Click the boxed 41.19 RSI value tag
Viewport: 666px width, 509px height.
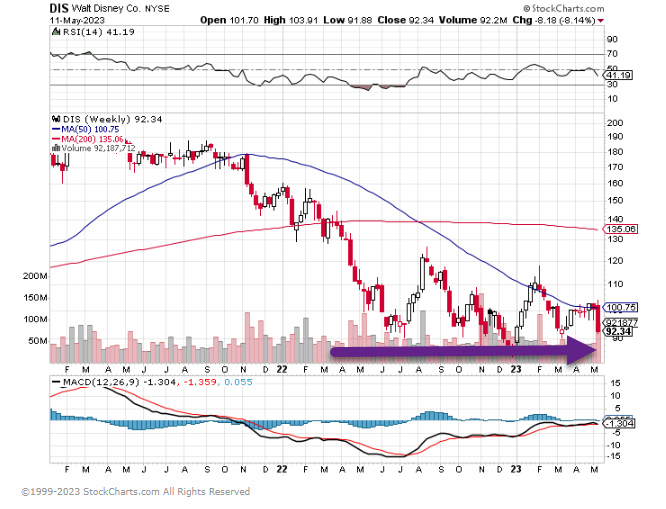point(619,75)
